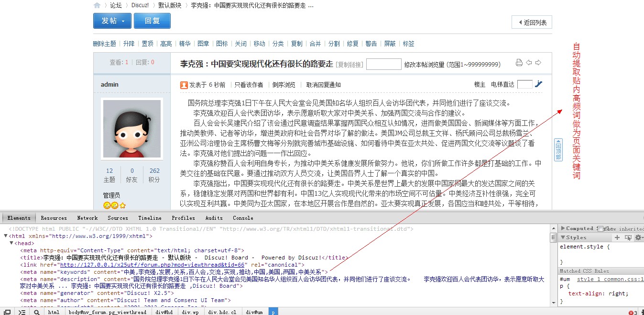Click the magnifier inspect element icon in DevTools
Image resolution: width=644 pixels, height=315 pixels.
click(36, 312)
